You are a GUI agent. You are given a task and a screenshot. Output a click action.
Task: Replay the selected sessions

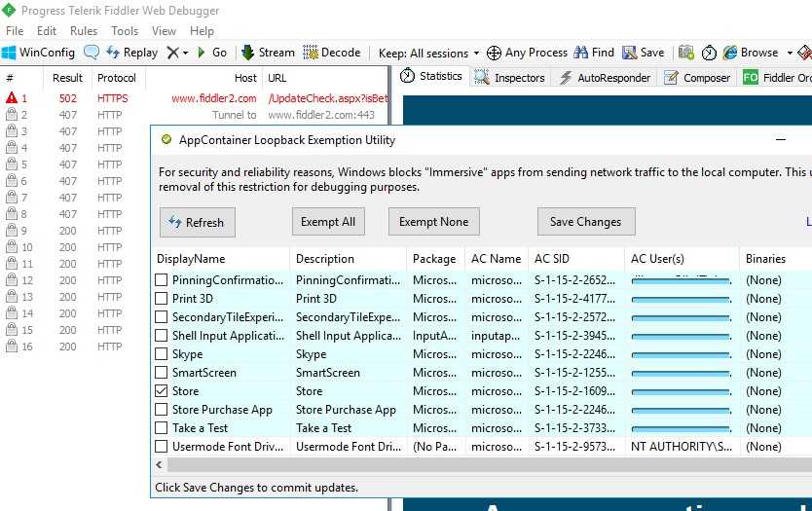coord(131,53)
